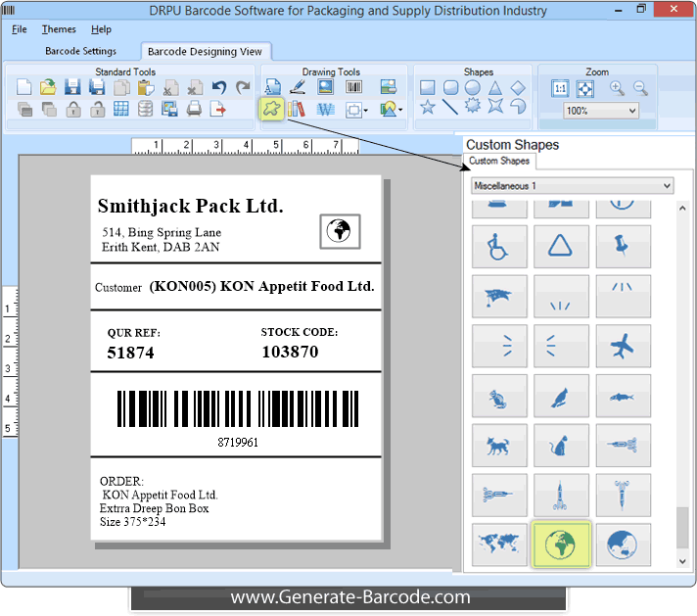Image resolution: width=697 pixels, height=616 pixels.
Task: Select the star shape tool
Action: point(427,107)
